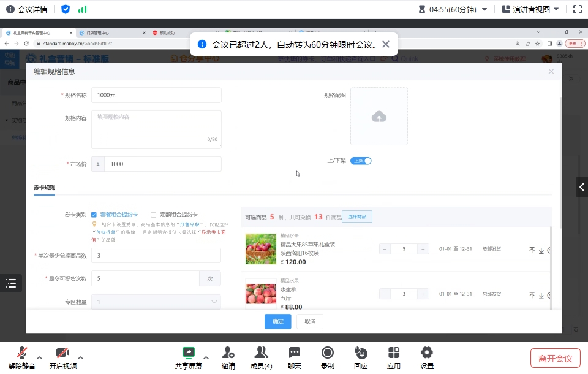Viewport: 588px width, 374px height.
Task: Click the upload cloud icon for 规格配图
Action: (x=379, y=116)
